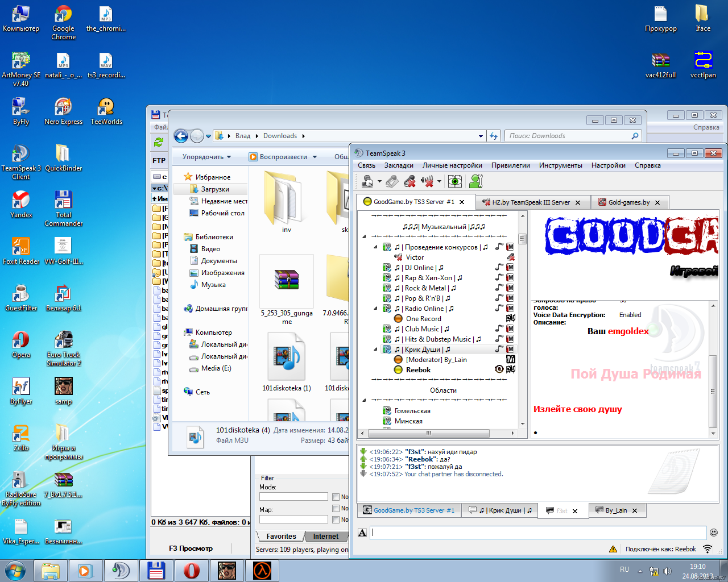728x582 pixels.
Task: Select the One Record user entry
Action: [x=423, y=319]
